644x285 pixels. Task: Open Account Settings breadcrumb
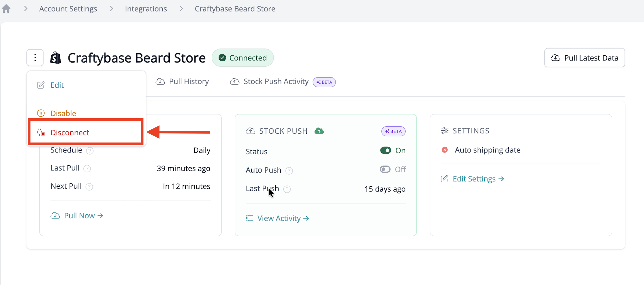click(x=68, y=9)
